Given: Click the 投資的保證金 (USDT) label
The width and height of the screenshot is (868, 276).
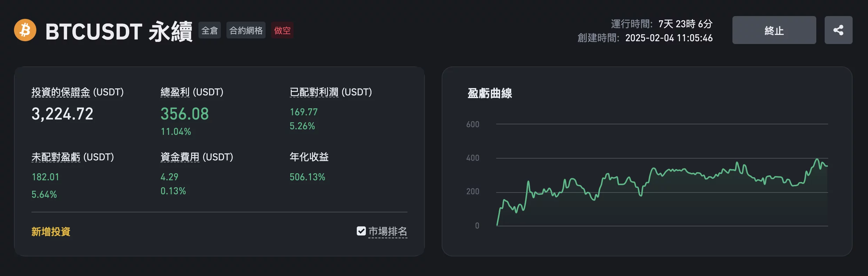Looking at the screenshot, I should pos(78,92).
